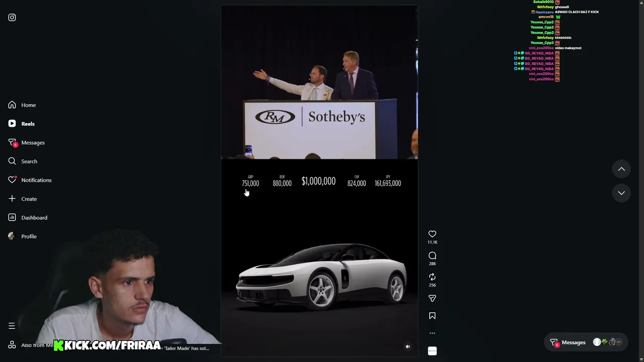Open the Search panel
Viewport: 644px width, 362px height.
tap(23, 161)
